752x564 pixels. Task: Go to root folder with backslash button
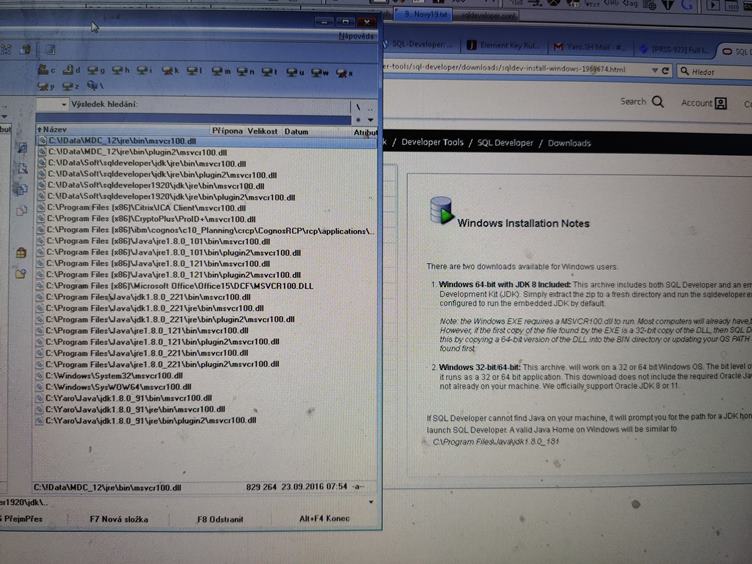(x=358, y=107)
